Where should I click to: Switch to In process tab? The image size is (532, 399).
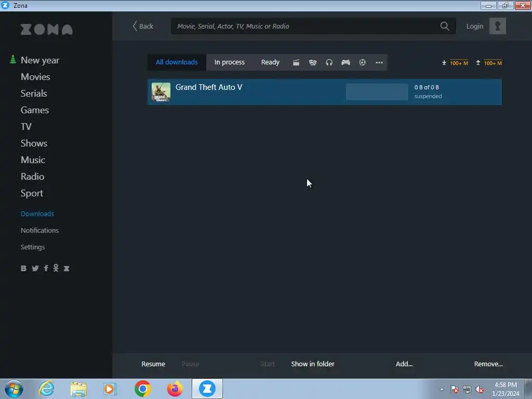coord(229,62)
